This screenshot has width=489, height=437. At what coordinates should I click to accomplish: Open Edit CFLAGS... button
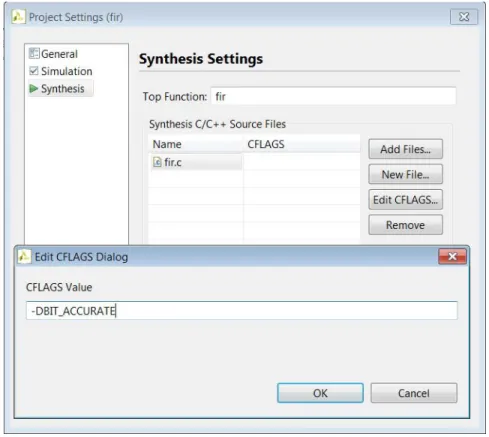pos(406,200)
